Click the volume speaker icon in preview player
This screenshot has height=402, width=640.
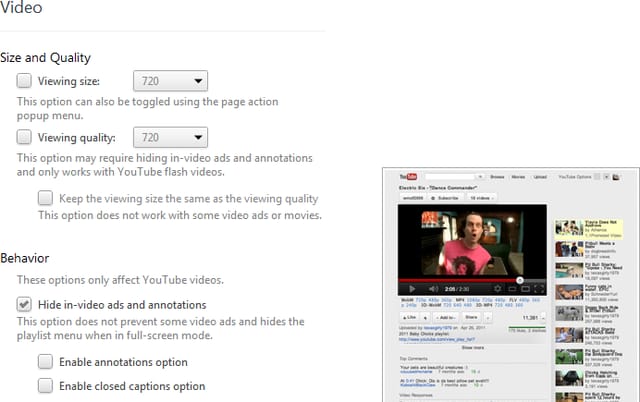point(433,289)
